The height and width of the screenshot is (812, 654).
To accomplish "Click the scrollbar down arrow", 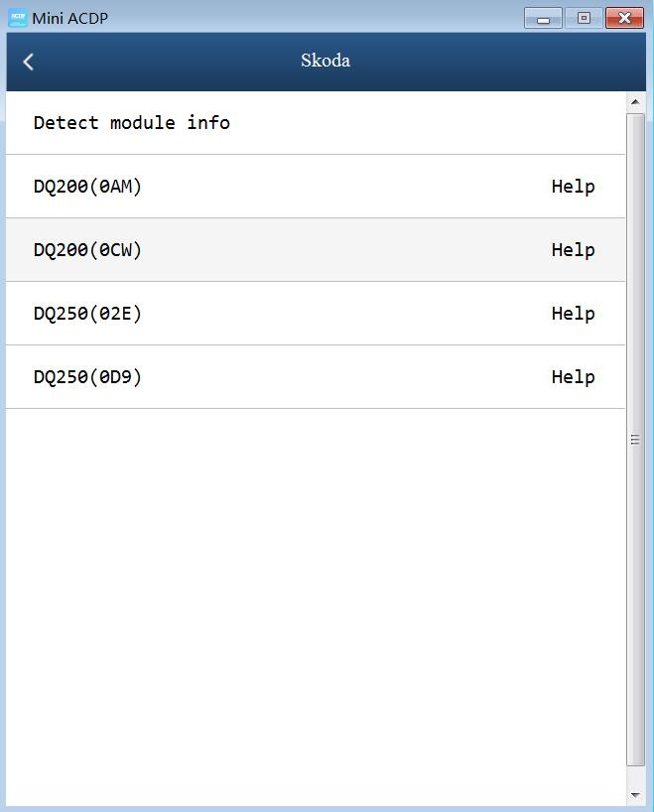I will [x=635, y=795].
